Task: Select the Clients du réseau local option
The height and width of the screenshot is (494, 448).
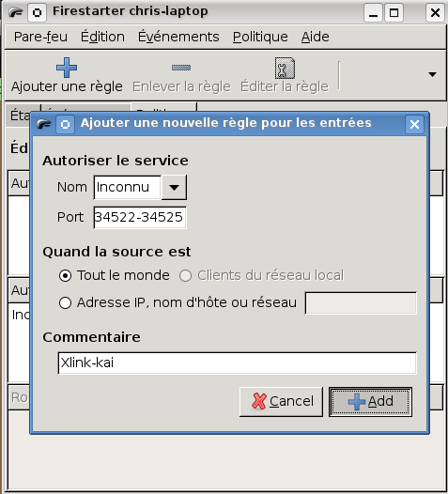Action: pos(185,276)
